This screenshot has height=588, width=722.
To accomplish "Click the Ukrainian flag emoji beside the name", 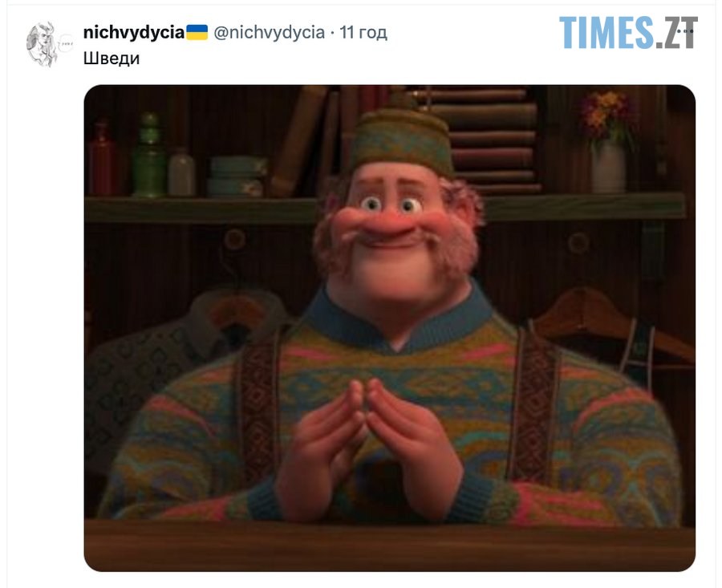I will [x=197, y=32].
